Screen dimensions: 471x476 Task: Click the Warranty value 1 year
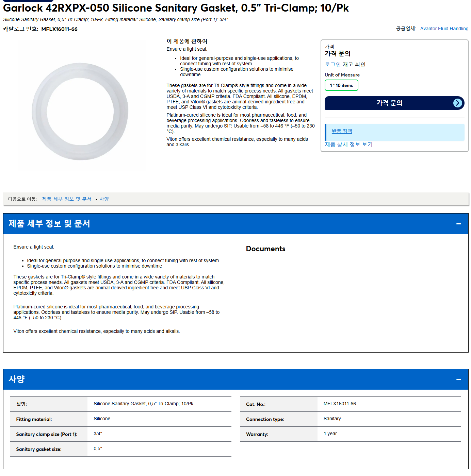coord(330,434)
